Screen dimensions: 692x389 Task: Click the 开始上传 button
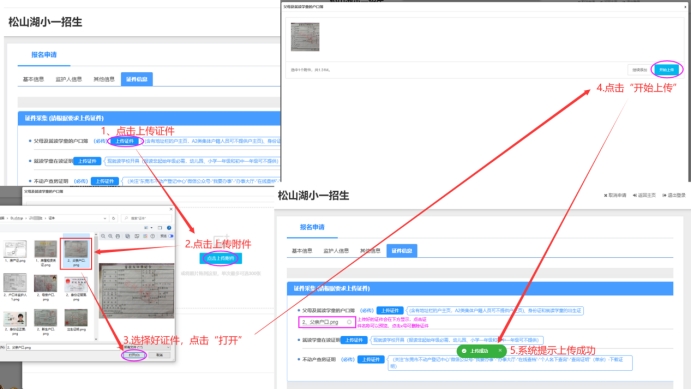pos(666,70)
